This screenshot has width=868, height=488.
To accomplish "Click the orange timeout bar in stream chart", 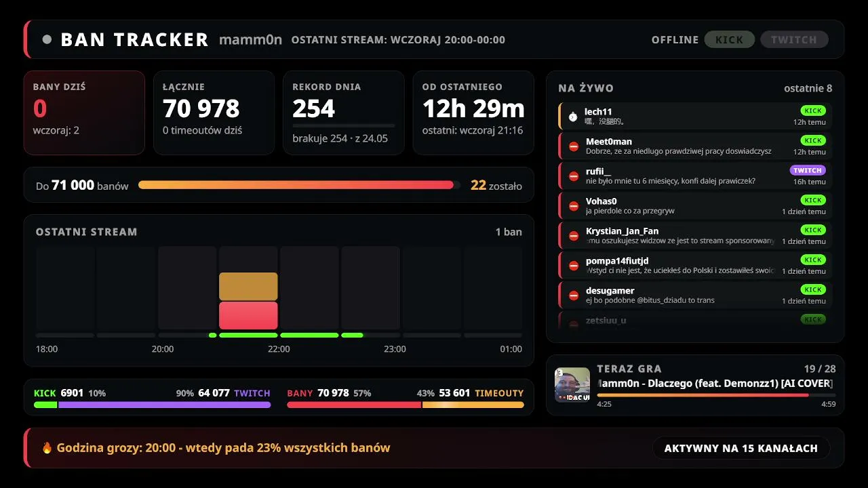I will [248, 287].
